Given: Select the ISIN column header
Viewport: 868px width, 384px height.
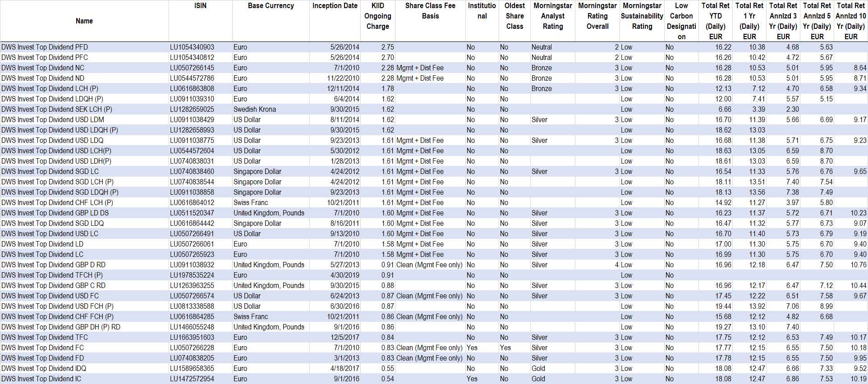Looking at the screenshot, I should click(x=200, y=6).
